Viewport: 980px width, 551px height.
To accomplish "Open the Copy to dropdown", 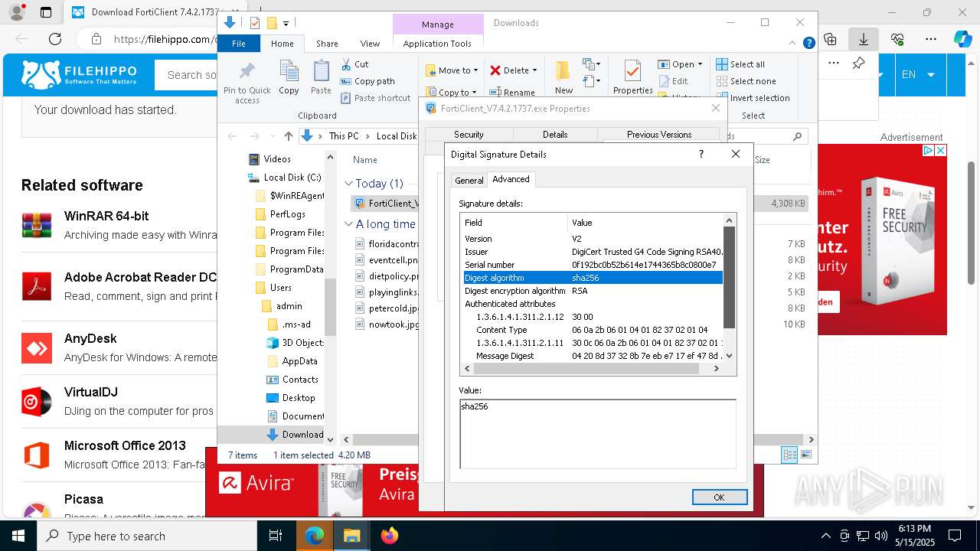I will (x=452, y=92).
